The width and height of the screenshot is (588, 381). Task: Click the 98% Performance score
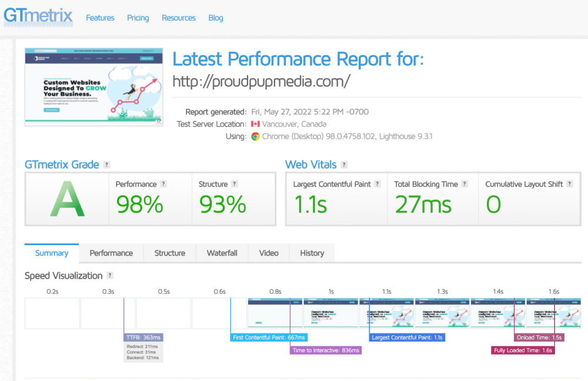coord(139,205)
